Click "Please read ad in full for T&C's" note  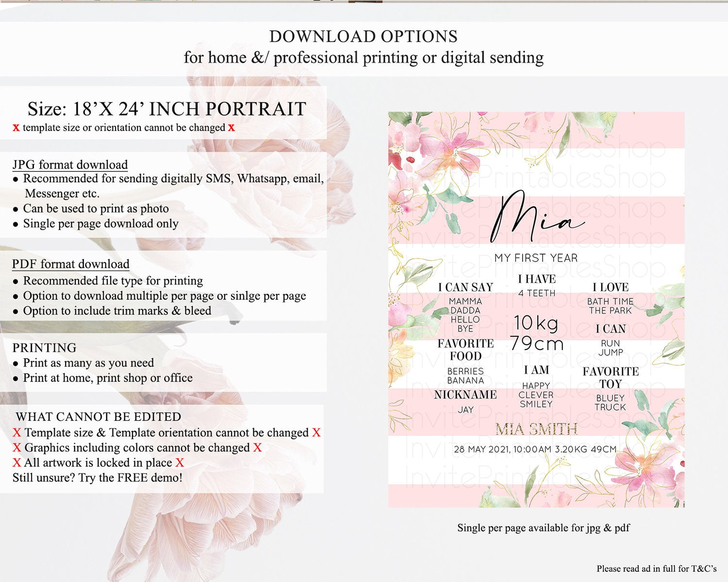656,568
